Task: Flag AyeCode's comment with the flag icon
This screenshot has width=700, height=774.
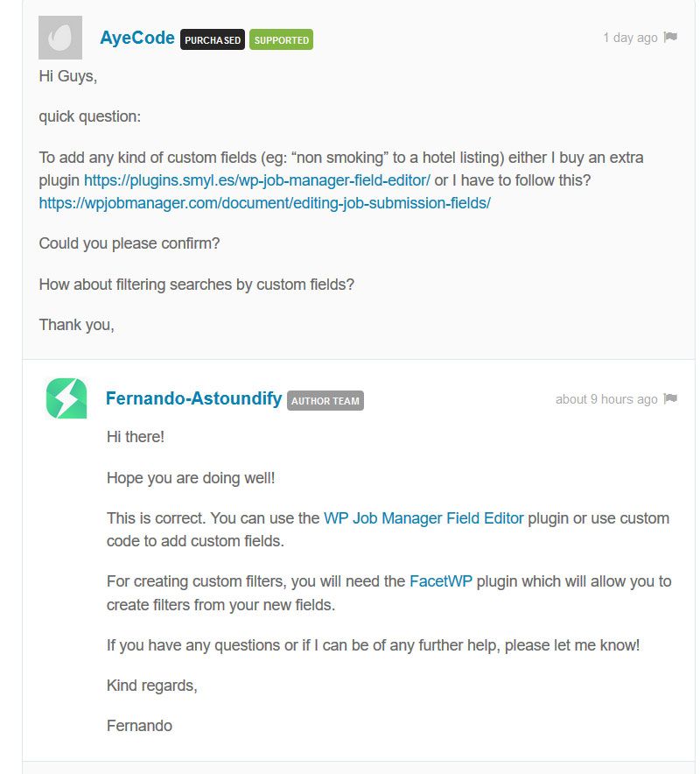Action: 670,38
